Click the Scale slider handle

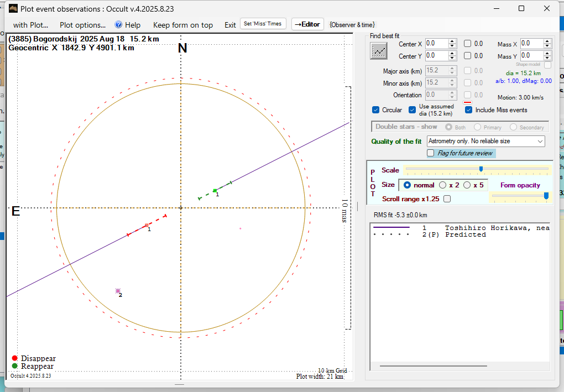(x=481, y=169)
